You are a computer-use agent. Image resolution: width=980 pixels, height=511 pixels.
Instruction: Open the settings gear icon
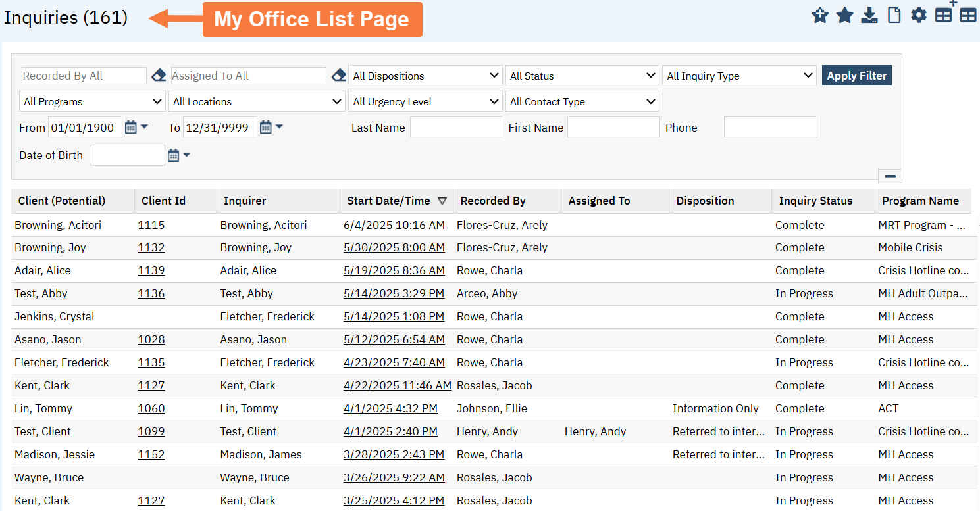(918, 14)
